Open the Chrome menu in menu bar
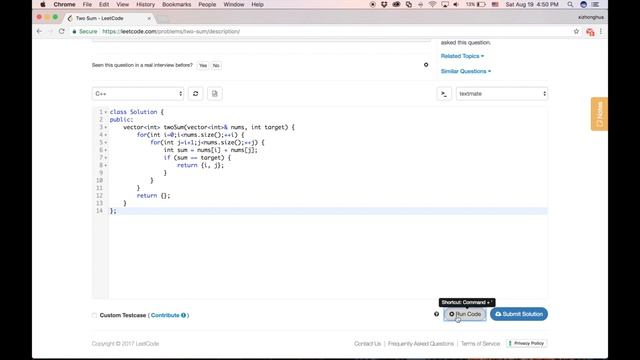640x360 pixels. tap(64, 4)
